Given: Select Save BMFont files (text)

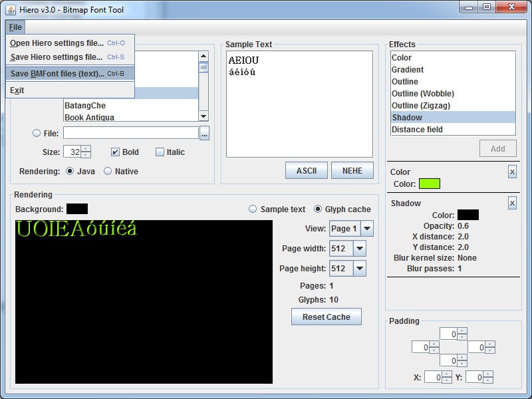Looking at the screenshot, I should [x=70, y=74].
